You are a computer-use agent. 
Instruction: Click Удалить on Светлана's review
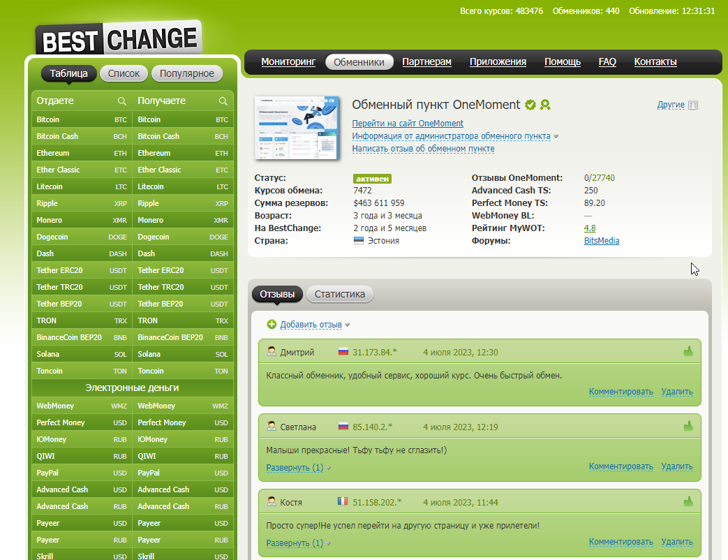click(677, 466)
